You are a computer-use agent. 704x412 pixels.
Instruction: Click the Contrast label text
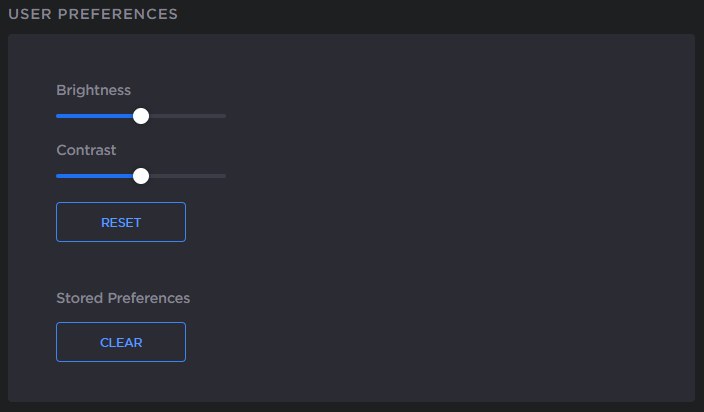[x=86, y=150]
